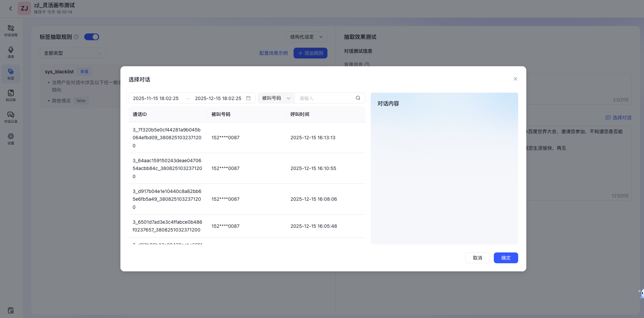Viewport: 644px width, 318px height.
Task: Expand the 被叫号码 filter dropdown
Action: [x=276, y=98]
